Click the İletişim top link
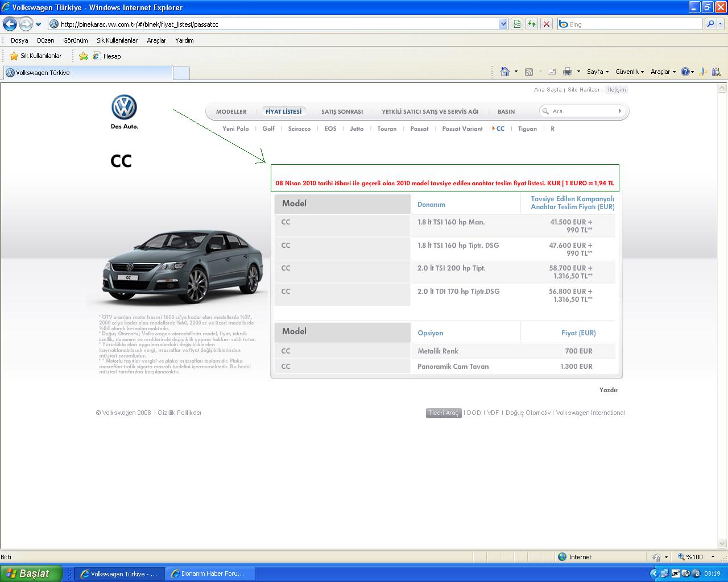Viewport: 728px width, 582px height. pos(617,90)
